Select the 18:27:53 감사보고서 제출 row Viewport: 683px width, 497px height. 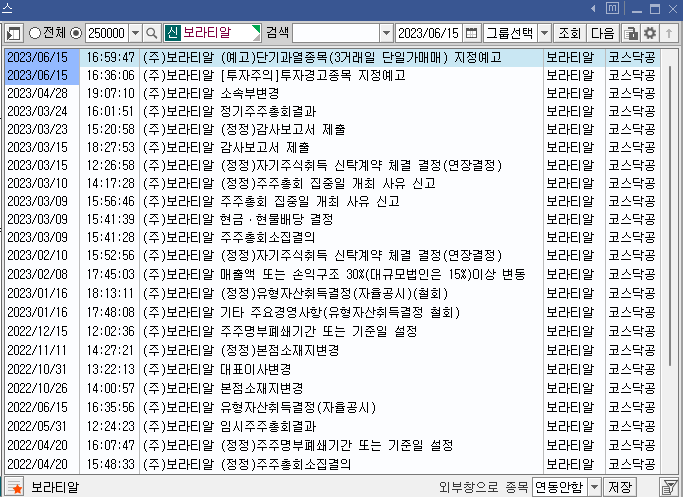[x=333, y=147]
